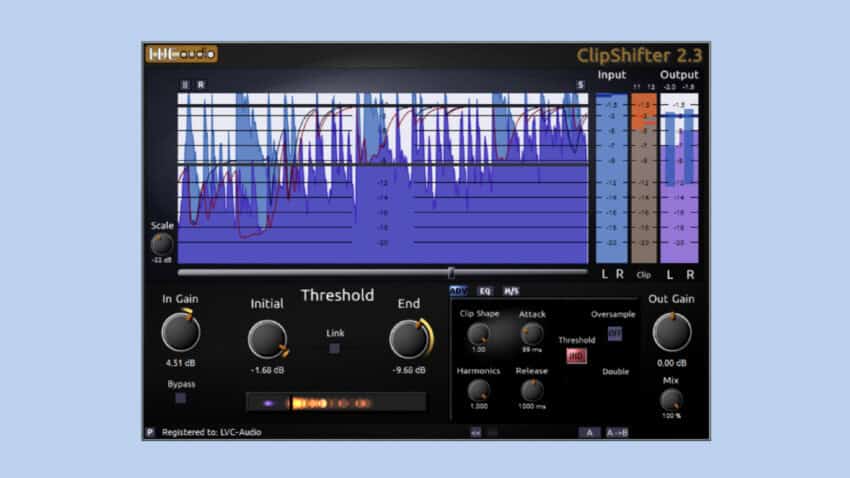Click the Attack knob
This screenshot has width=850, height=478.
[532, 333]
